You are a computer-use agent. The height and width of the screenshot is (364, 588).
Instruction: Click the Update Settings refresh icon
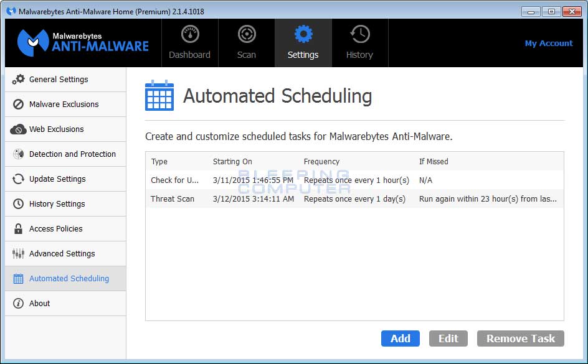(x=18, y=179)
